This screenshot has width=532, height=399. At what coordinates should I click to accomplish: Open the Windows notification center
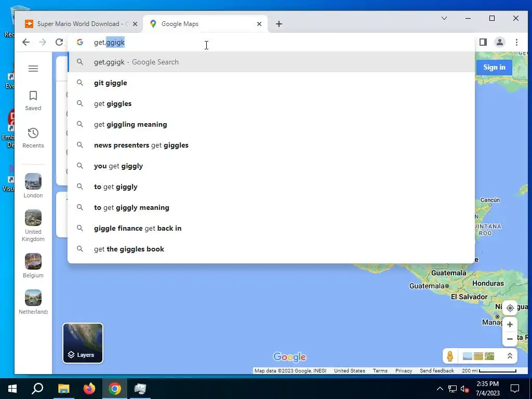coord(515,389)
